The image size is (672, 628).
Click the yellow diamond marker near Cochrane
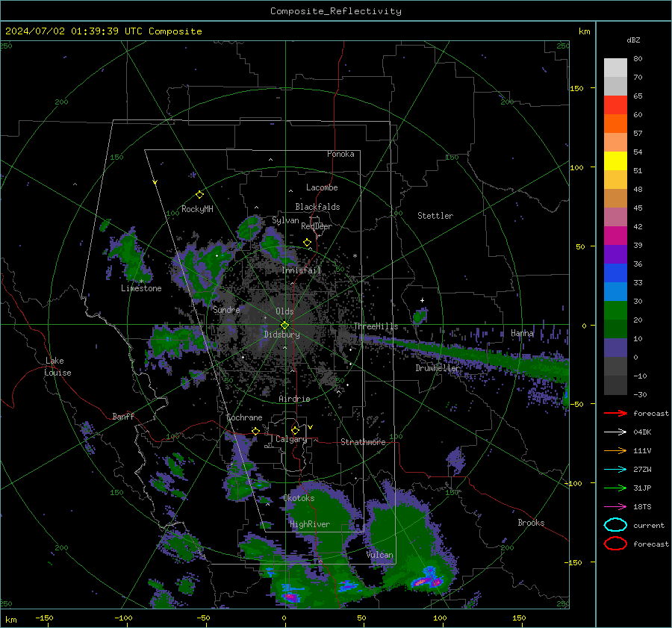tap(256, 431)
